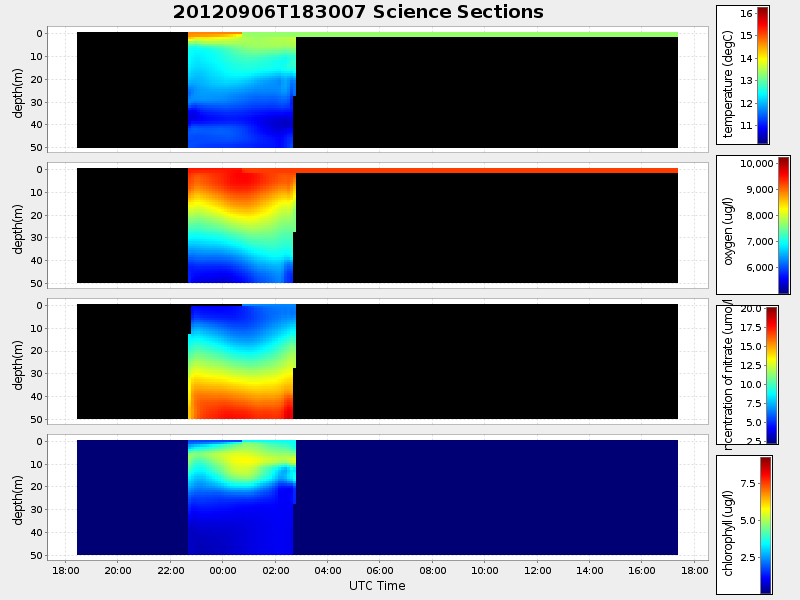Viewport: 800px width, 600px height.
Task: Click the '8,000' value on the oxygen colorbar
Action: 759,216
